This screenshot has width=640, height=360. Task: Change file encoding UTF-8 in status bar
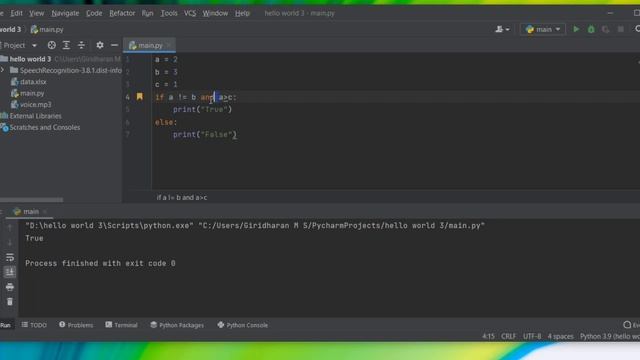[x=532, y=336]
